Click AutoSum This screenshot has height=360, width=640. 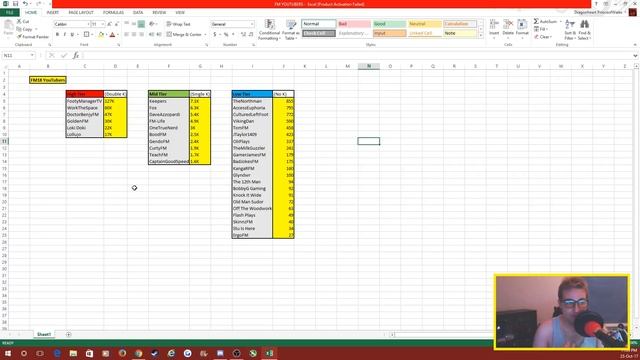click(545, 21)
